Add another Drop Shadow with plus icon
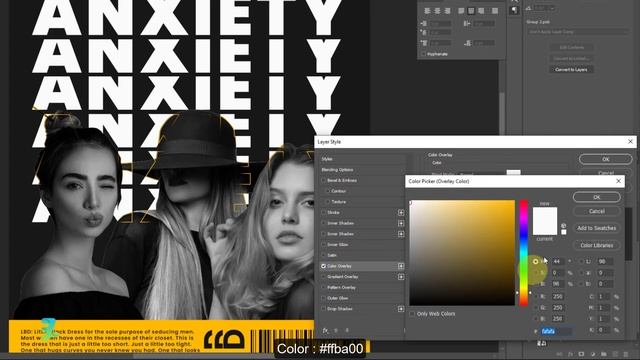This screenshot has height=360, width=640. coord(401,309)
